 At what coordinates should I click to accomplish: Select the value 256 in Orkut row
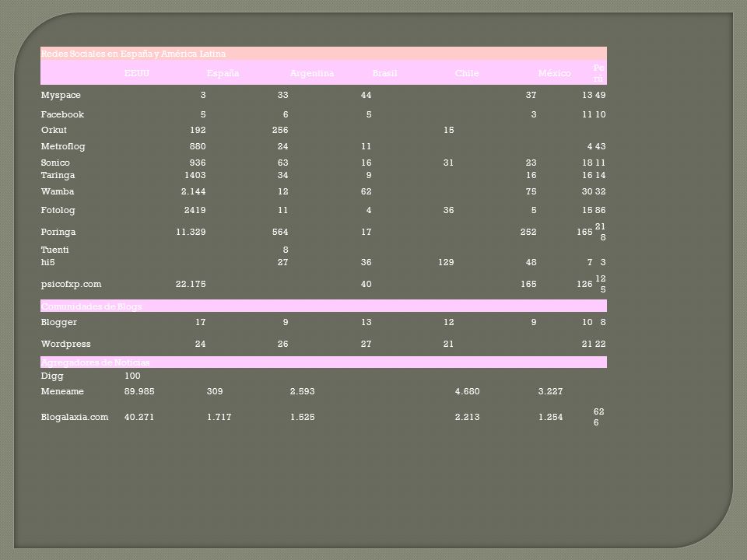(x=280, y=130)
